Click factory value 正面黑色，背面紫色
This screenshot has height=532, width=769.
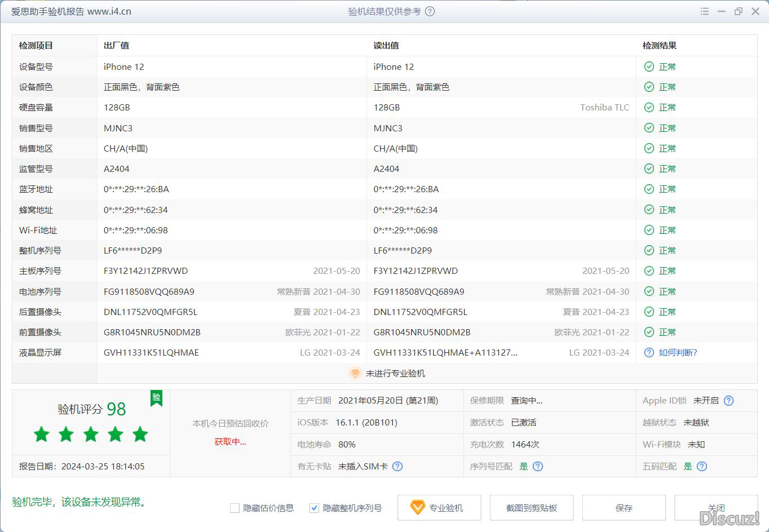(142, 87)
